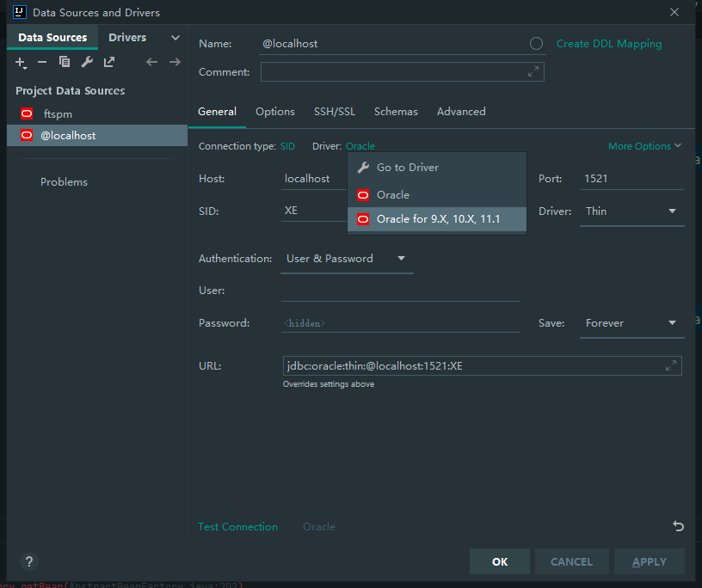Image resolution: width=702 pixels, height=588 pixels.
Task: Change connection type SID link
Action: point(287,146)
